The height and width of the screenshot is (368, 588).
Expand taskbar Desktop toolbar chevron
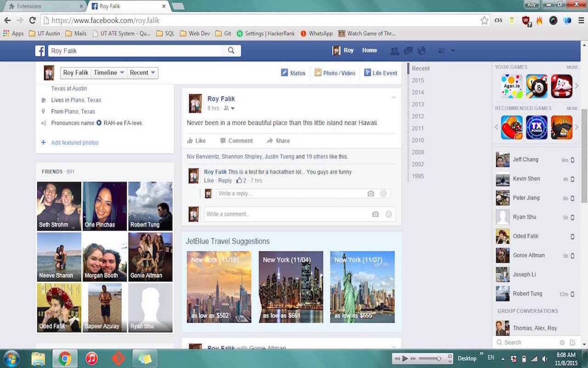click(482, 354)
